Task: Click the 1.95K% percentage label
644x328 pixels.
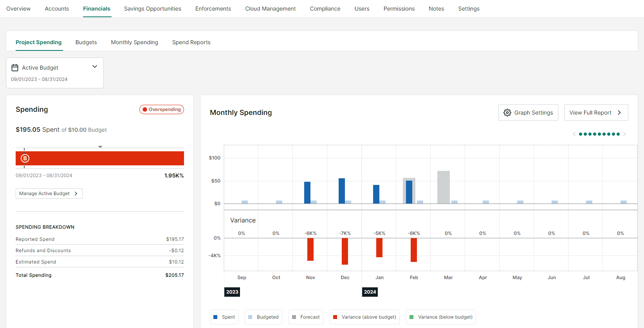Action: click(x=174, y=176)
